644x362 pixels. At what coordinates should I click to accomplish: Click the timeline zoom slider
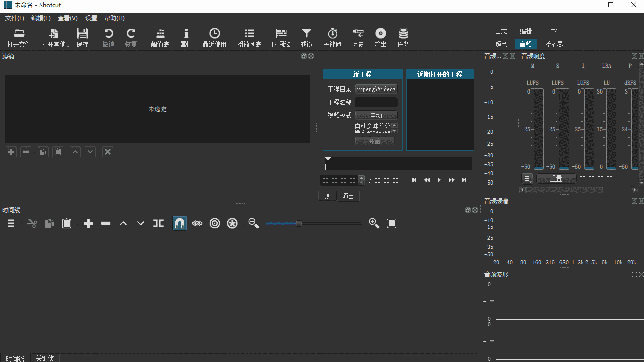coord(299,223)
